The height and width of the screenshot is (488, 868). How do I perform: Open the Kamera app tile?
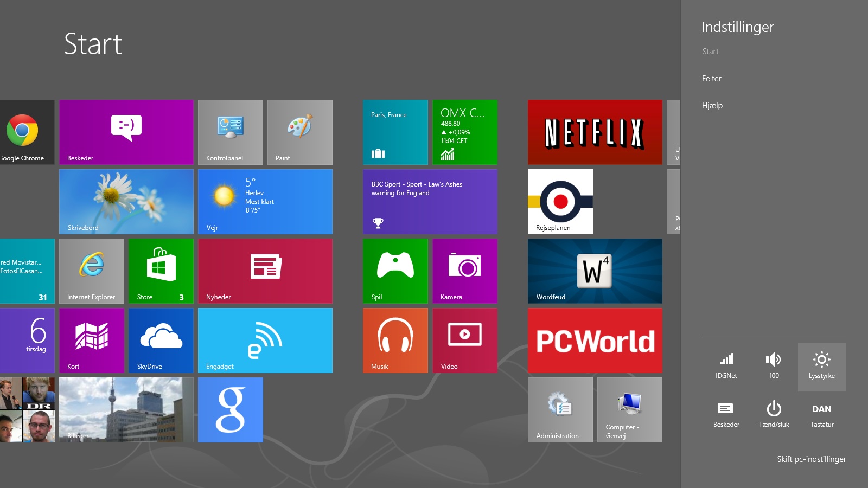[x=464, y=271]
